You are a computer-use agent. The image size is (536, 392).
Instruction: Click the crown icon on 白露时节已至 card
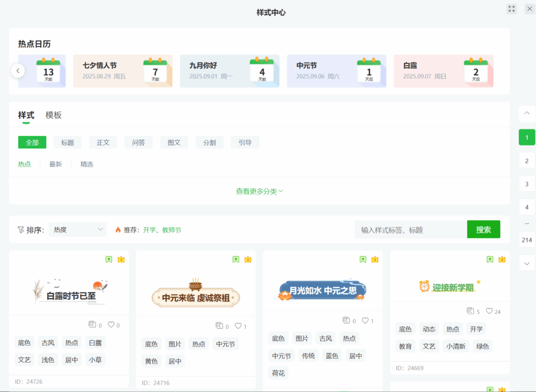(x=121, y=260)
